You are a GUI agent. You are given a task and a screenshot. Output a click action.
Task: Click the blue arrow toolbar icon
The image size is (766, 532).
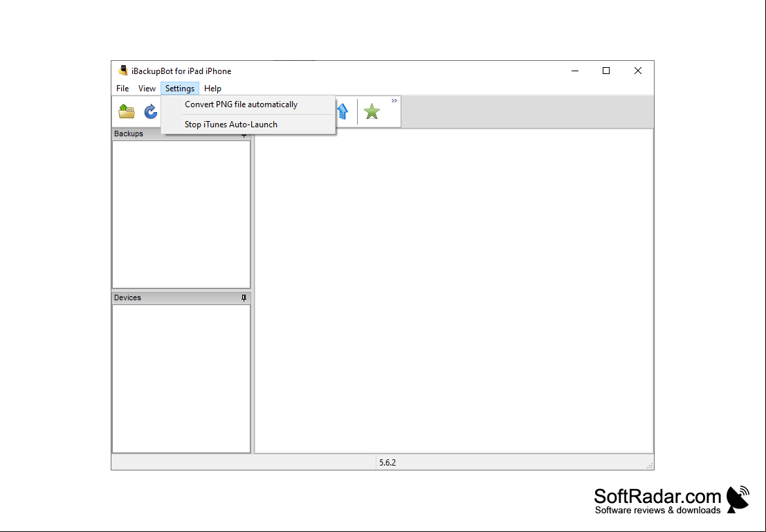[343, 111]
